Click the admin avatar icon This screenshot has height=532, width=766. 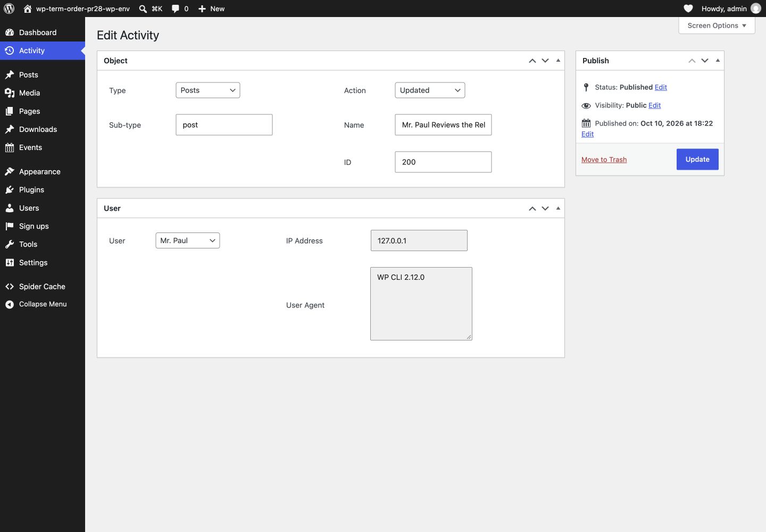click(x=756, y=9)
